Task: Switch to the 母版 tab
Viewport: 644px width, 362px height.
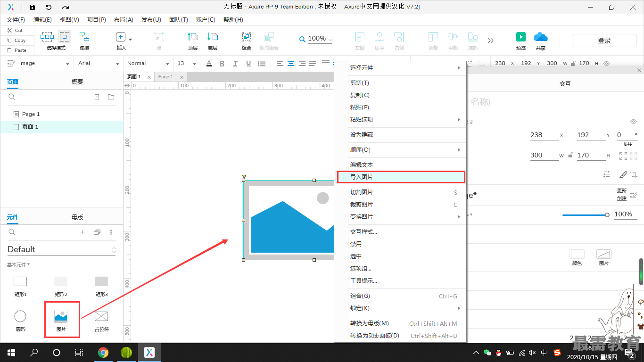Action: click(x=77, y=217)
